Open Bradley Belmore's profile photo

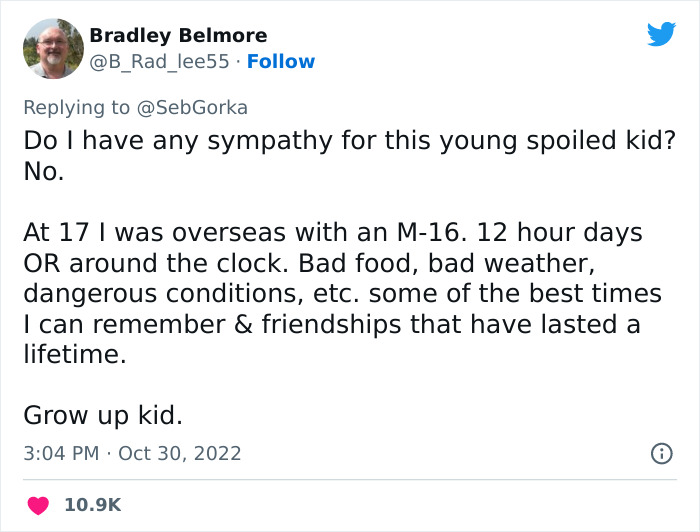(53, 49)
